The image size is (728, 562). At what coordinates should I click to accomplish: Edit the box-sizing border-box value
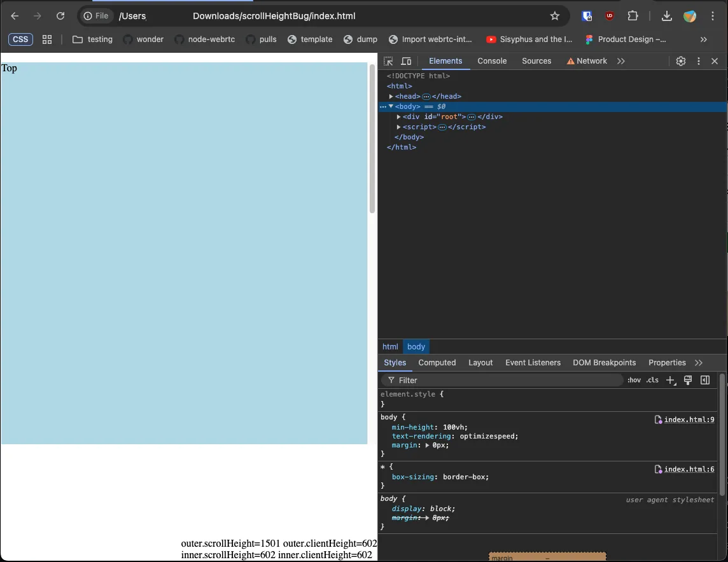point(465,477)
